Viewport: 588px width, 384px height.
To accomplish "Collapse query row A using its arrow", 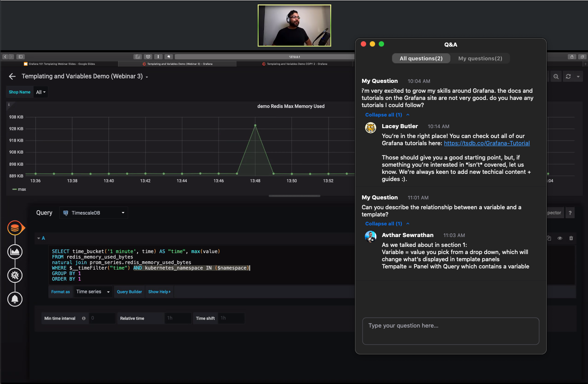I will (39, 238).
